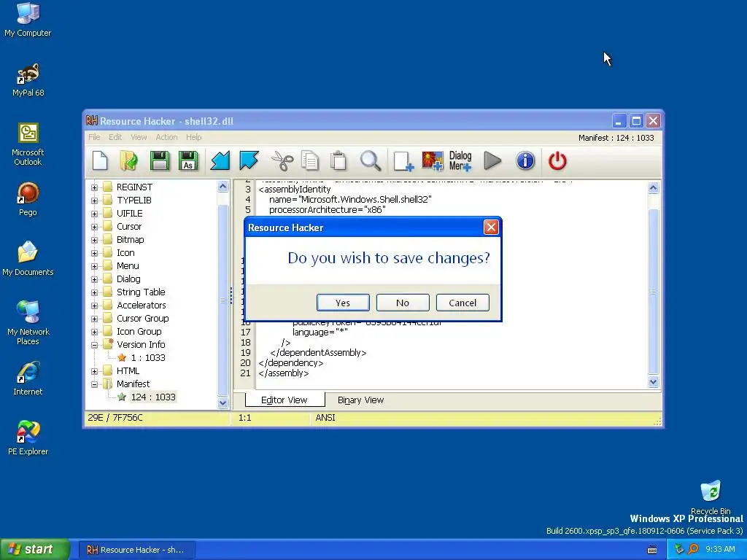
Task: Open the Action menu
Action: tap(166, 137)
